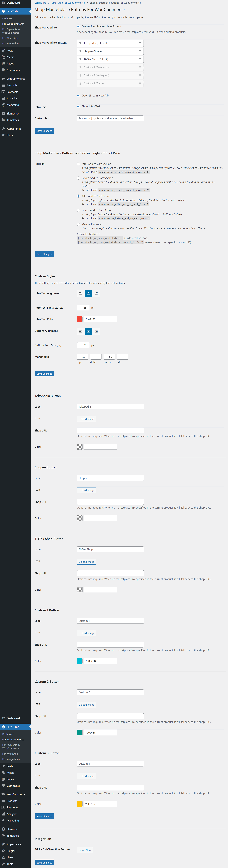Open For WhatsApp submenu in top sidebar

[x=10, y=38]
